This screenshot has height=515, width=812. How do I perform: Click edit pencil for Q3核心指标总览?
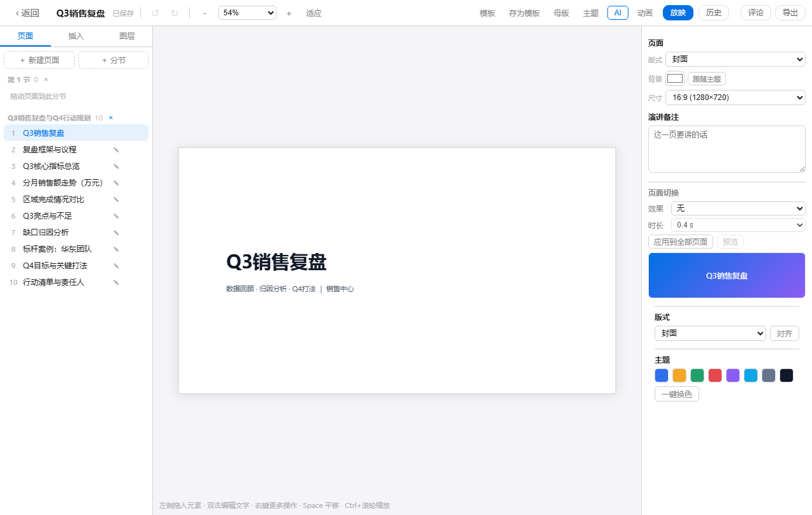tap(116, 166)
